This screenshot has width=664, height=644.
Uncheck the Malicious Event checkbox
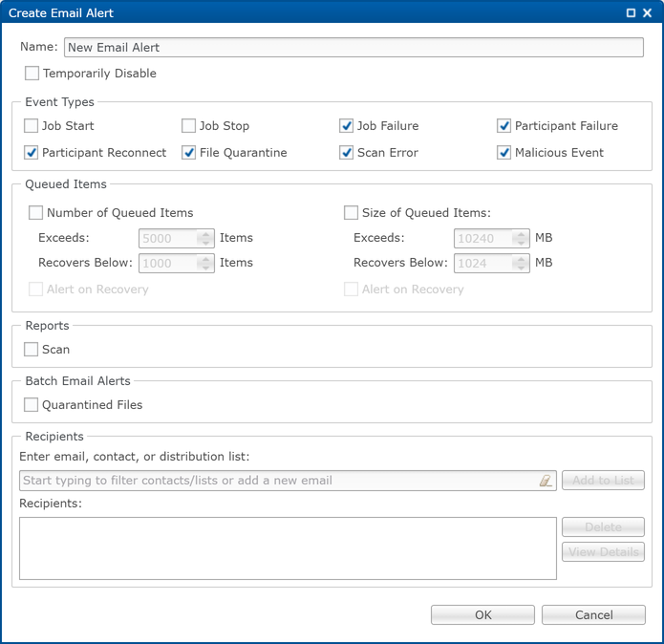503,153
